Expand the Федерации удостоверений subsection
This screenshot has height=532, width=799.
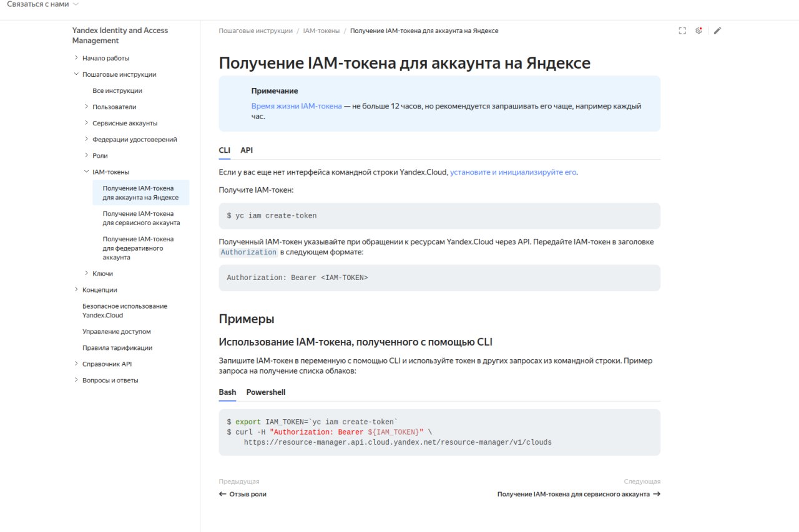pos(87,139)
